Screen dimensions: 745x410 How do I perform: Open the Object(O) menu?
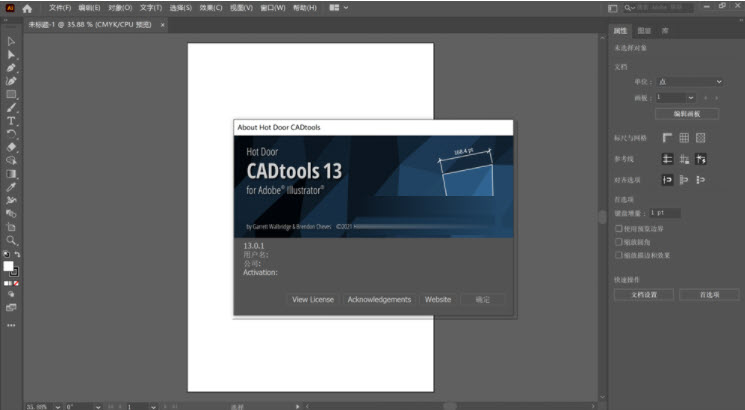coord(120,8)
